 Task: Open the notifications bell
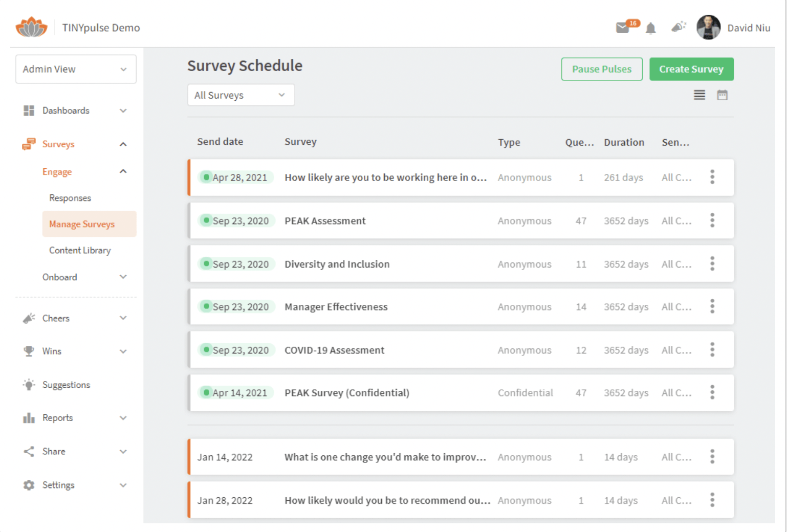pos(650,28)
